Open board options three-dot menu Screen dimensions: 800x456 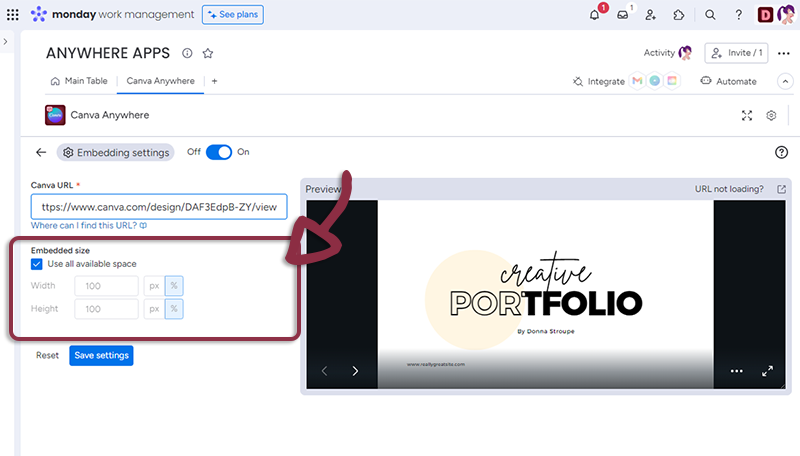tap(783, 53)
